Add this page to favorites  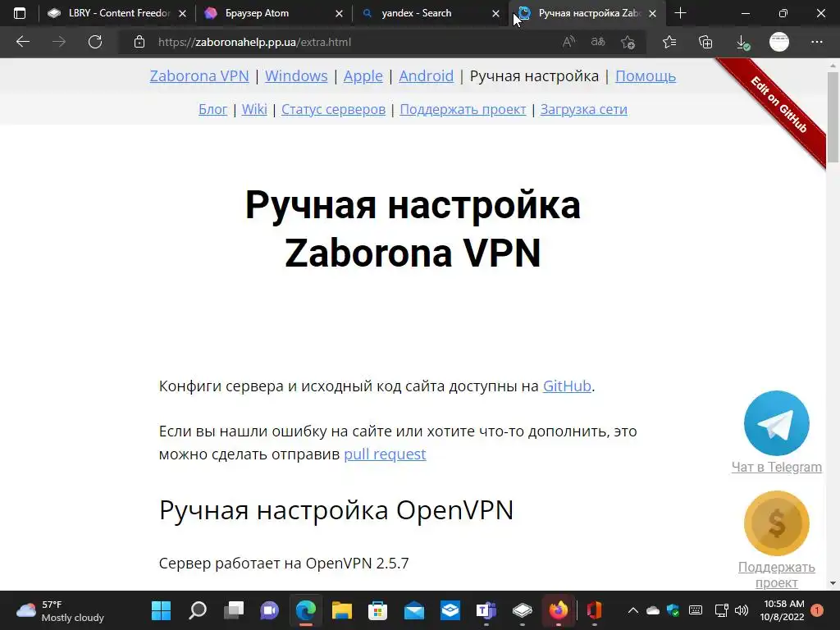tap(628, 42)
